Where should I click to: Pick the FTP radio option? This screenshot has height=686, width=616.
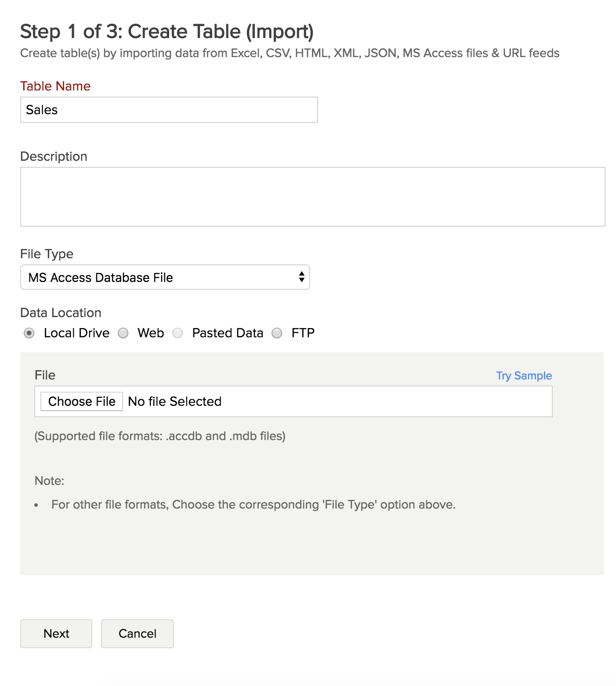coord(277,333)
